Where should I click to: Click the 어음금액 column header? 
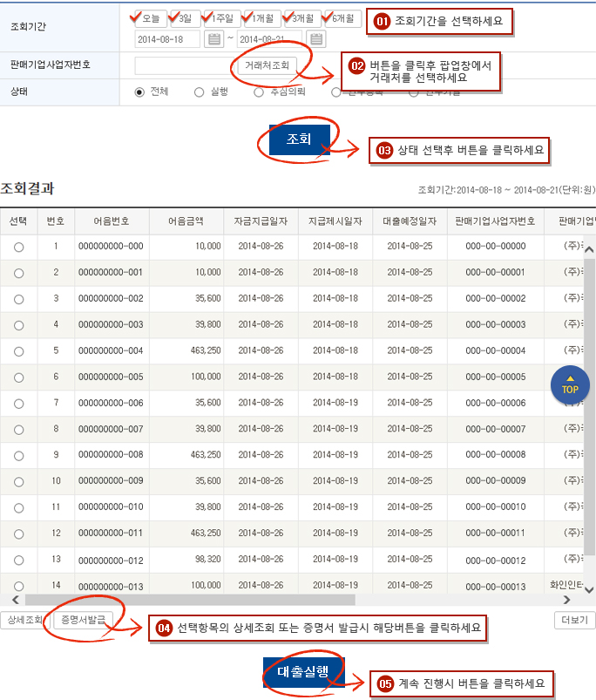coord(186,221)
